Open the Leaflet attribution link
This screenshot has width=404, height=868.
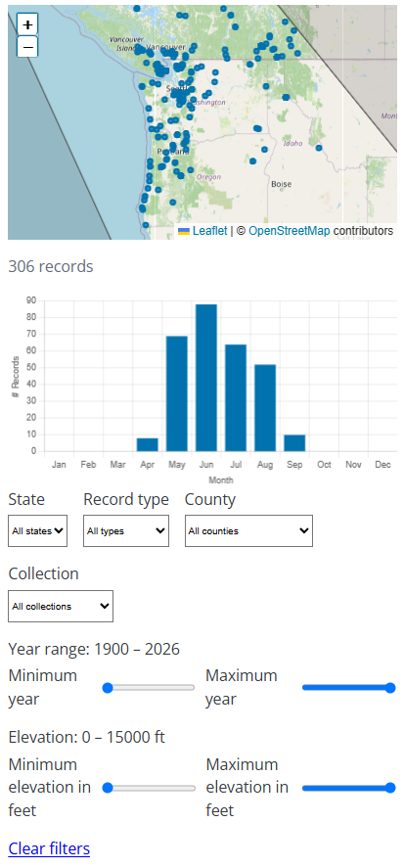(209, 231)
